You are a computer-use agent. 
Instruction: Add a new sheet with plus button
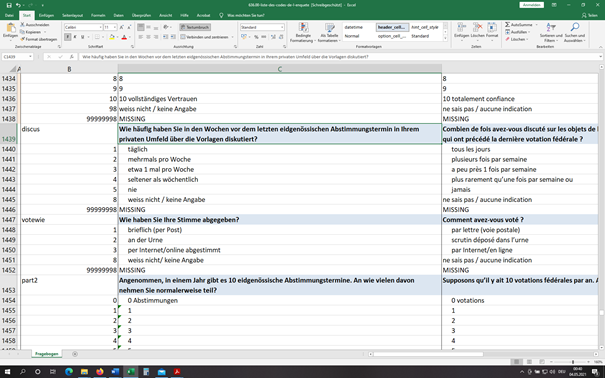click(x=75, y=354)
